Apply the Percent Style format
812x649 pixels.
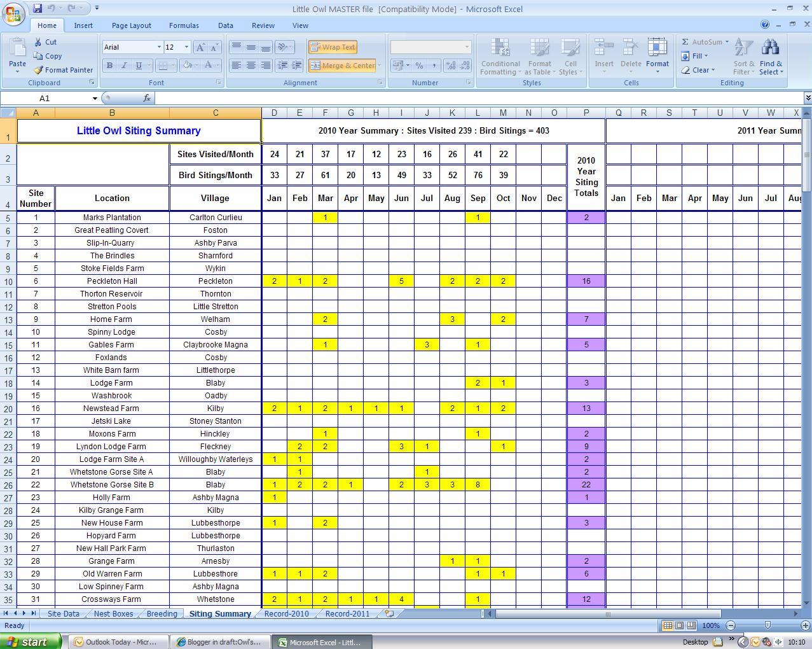tap(419, 66)
